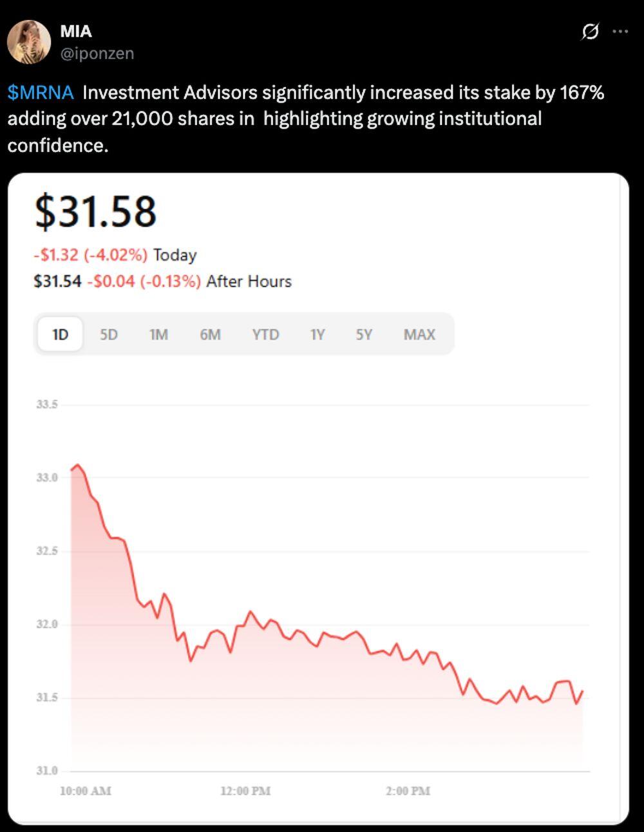Image resolution: width=644 pixels, height=832 pixels.
Task: Open the @iponzen handle link
Action: coord(97,53)
